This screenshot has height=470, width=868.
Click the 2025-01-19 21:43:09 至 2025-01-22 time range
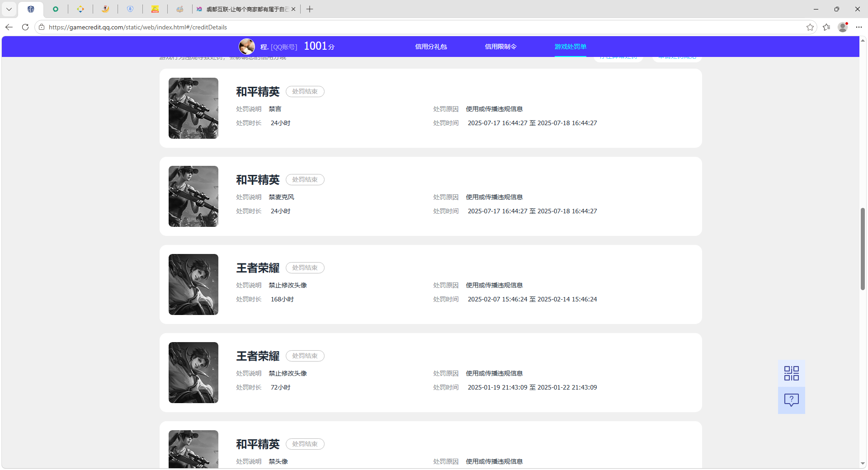click(x=532, y=387)
